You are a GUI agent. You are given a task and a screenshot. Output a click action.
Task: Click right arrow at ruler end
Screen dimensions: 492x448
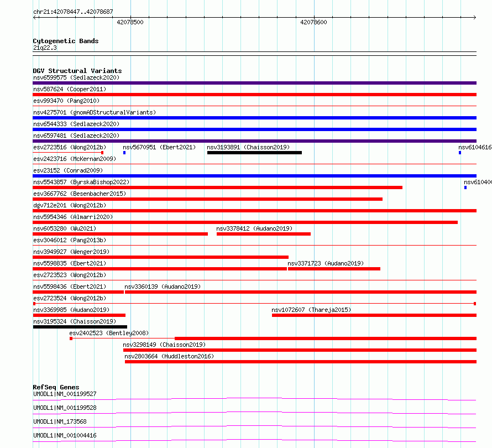(x=475, y=17)
